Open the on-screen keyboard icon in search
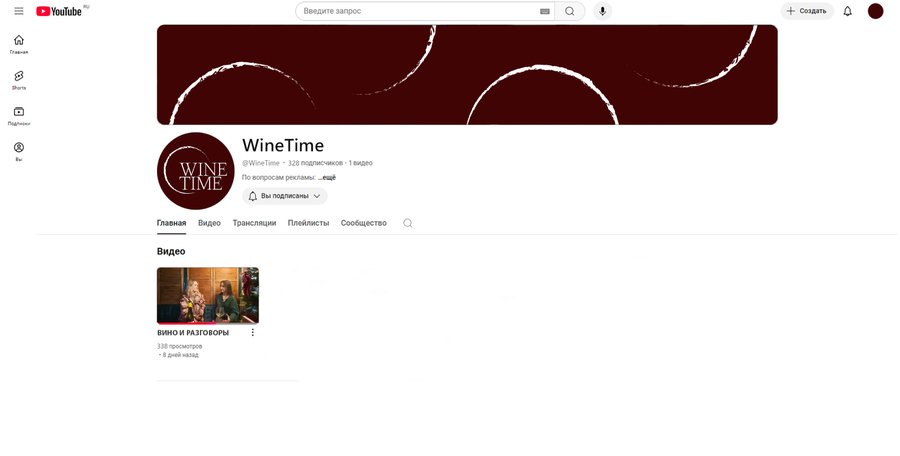This screenshot has height=456, width=900. [x=545, y=11]
